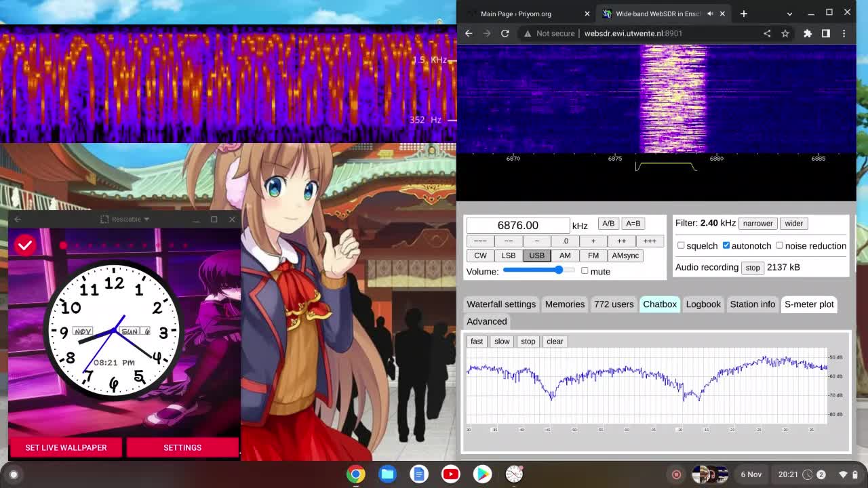Adjust the Volume slider

(x=538, y=270)
